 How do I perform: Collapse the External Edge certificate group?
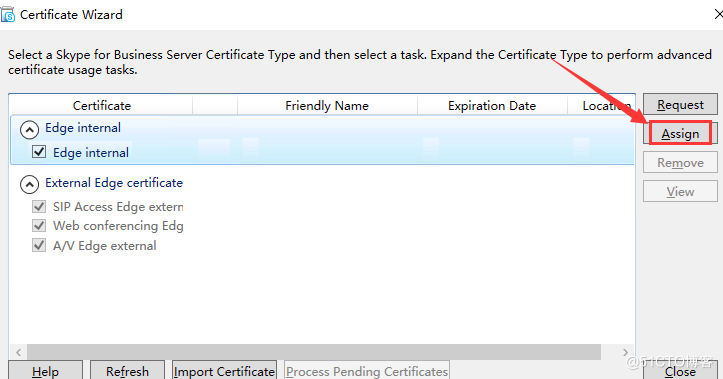(x=29, y=184)
